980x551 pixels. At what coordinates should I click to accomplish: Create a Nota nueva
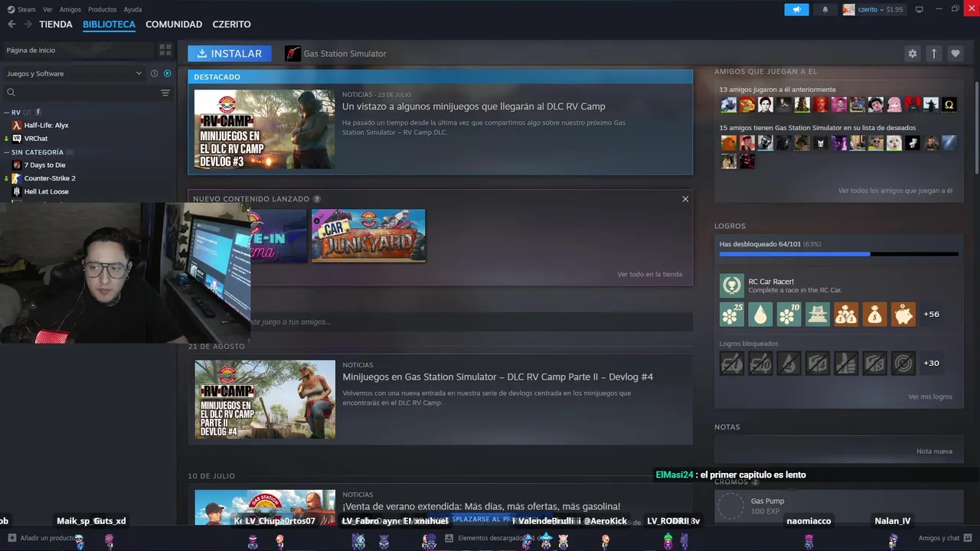click(934, 452)
